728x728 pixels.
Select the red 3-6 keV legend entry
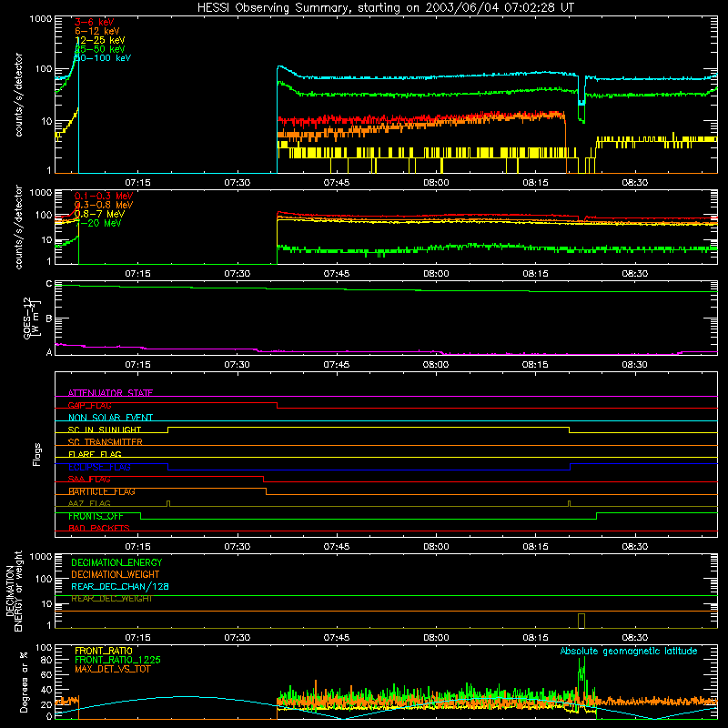click(95, 22)
